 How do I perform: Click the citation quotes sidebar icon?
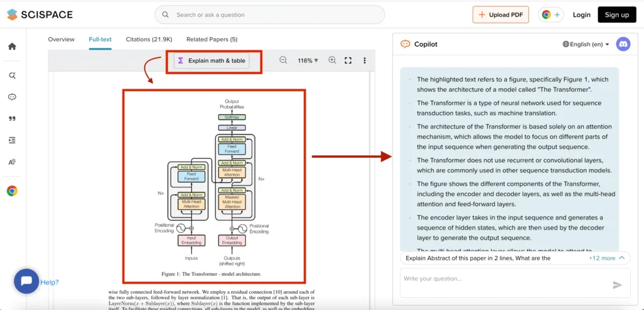12,118
